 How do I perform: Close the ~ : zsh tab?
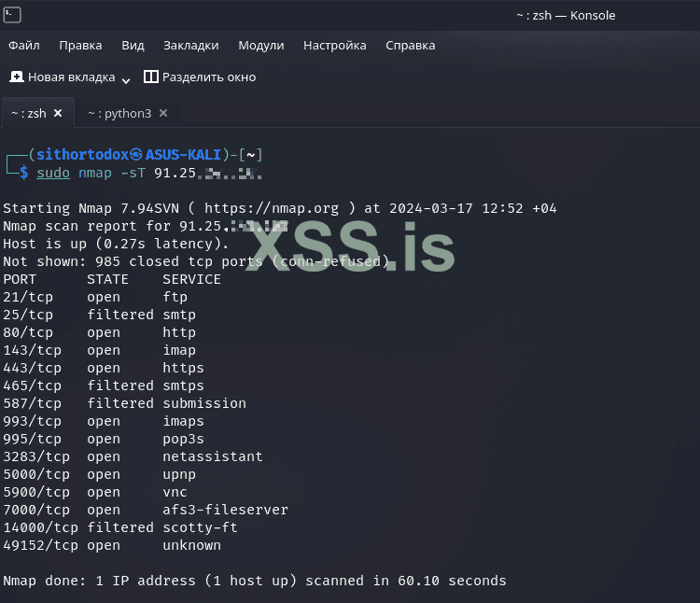[x=58, y=113]
